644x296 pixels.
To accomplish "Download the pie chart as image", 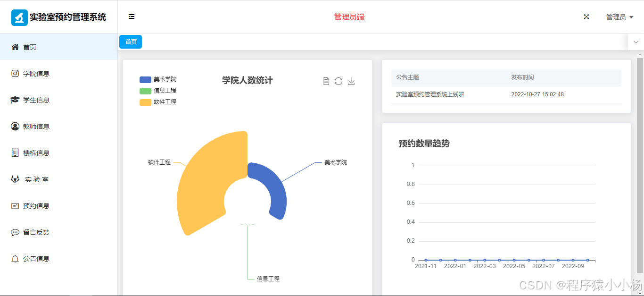I will (x=351, y=81).
